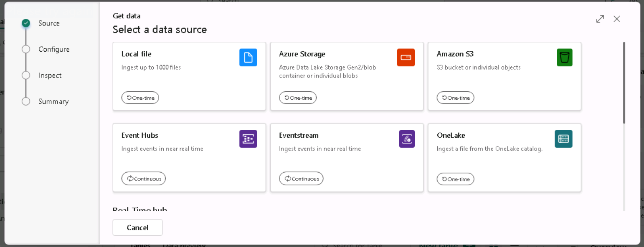Click One-time badge on OneLake card
This screenshot has height=247, width=644.
[456, 179]
